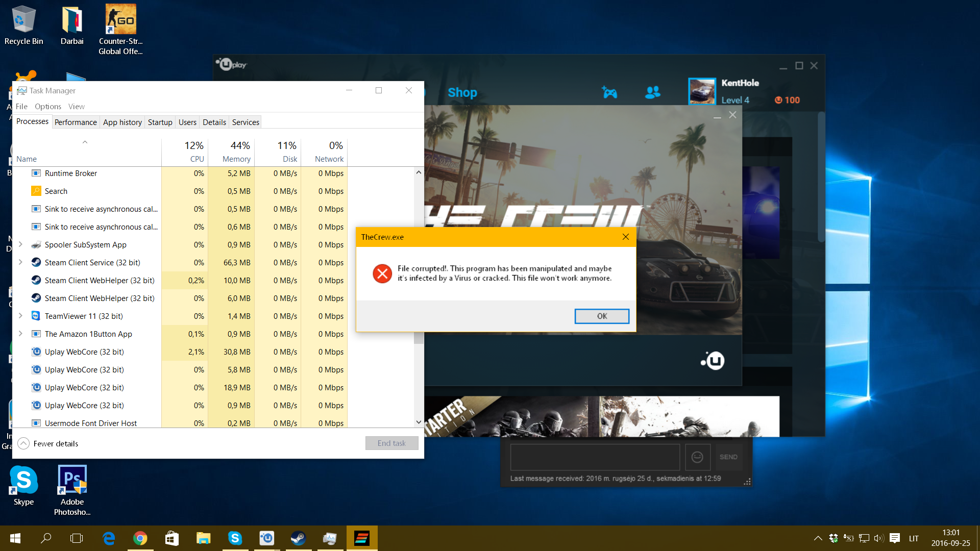Click the Task Manager scrollbar up arrow
The width and height of the screenshot is (980, 551).
419,172
